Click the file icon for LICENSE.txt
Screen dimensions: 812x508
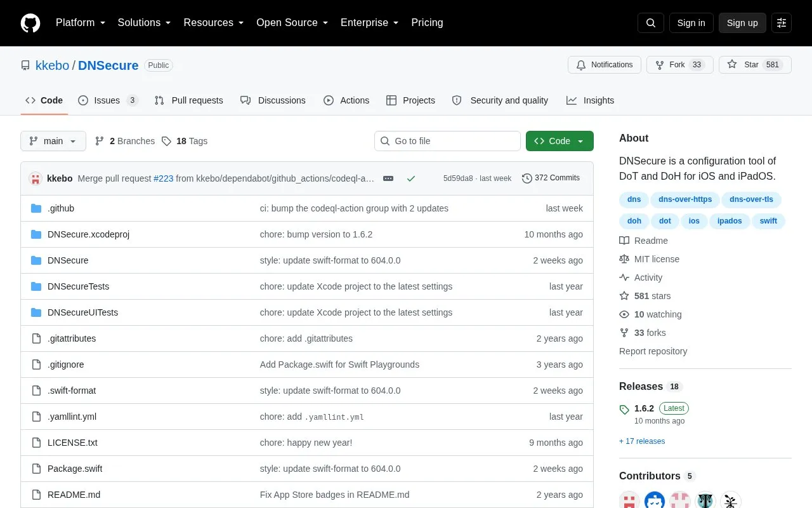tap(36, 443)
